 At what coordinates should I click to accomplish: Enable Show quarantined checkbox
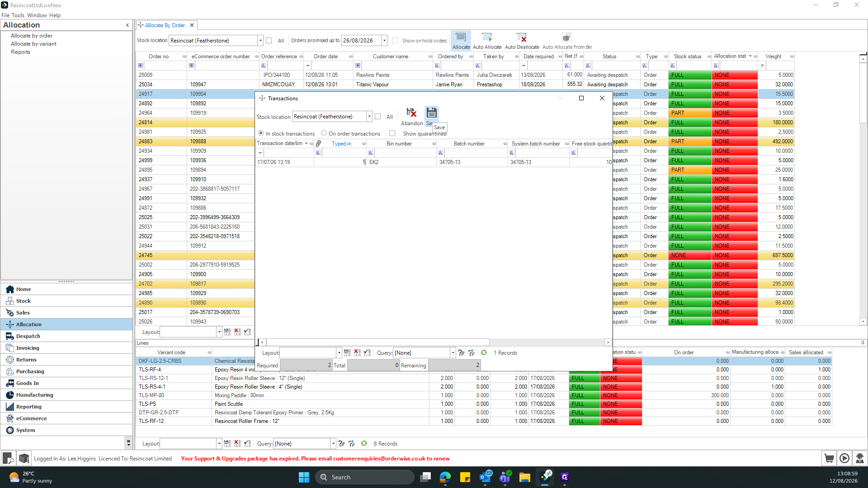click(392, 133)
